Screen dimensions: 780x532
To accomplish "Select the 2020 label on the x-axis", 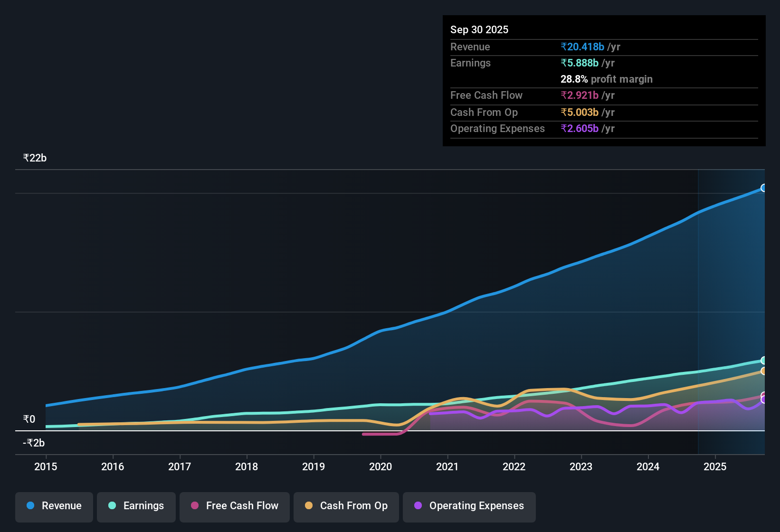I will 380,467.
